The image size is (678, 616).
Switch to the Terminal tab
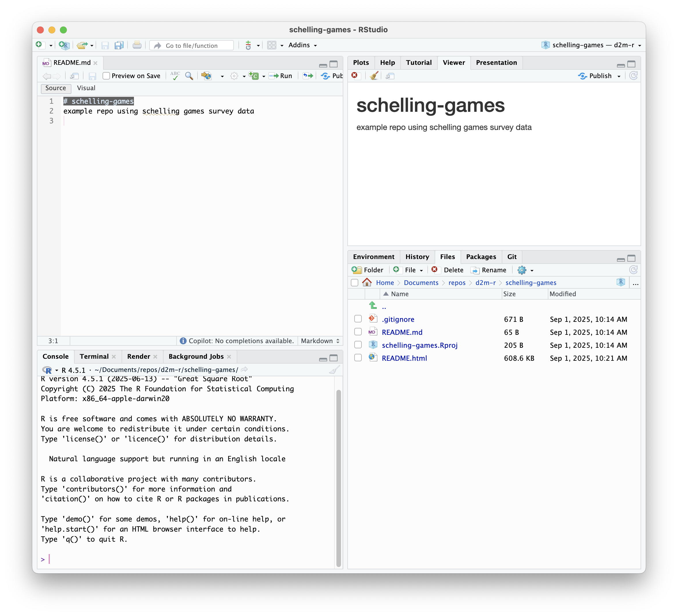(94, 356)
